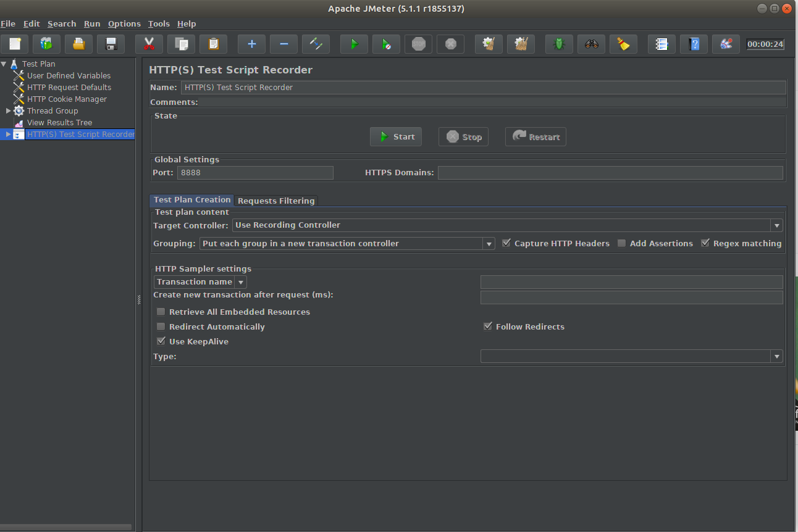Click the Start no pauses toolbar icon
The height and width of the screenshot is (532, 798).
pyautogui.click(x=386, y=44)
